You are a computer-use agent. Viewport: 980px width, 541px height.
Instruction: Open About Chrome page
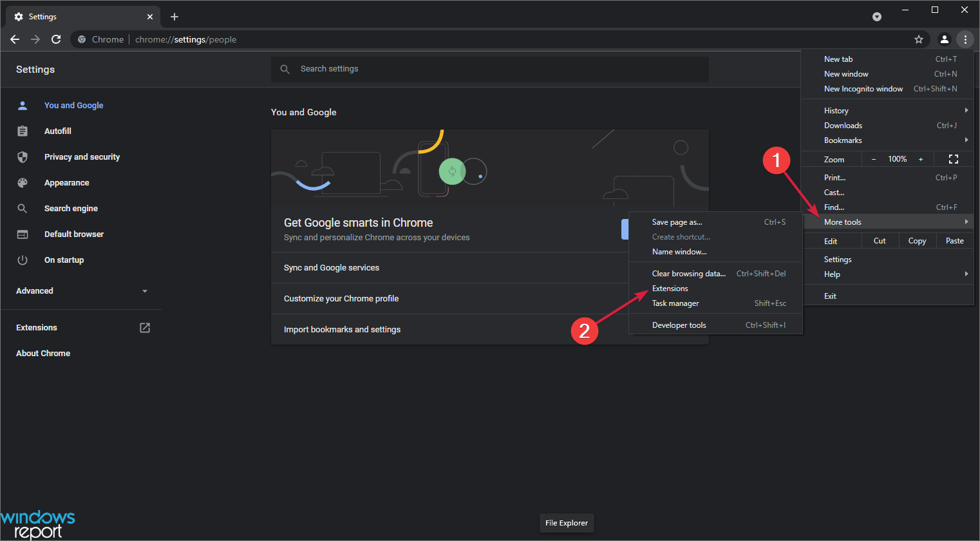pyautogui.click(x=43, y=354)
